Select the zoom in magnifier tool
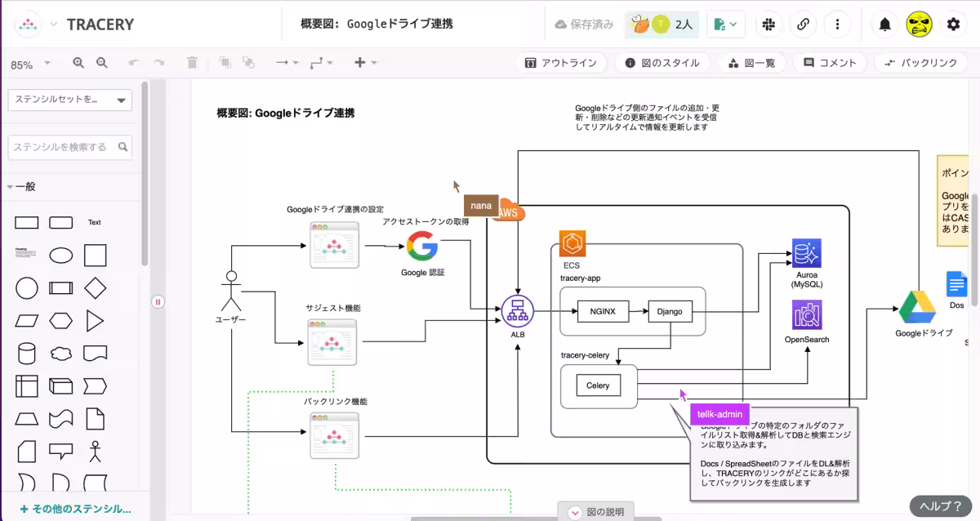 click(79, 62)
